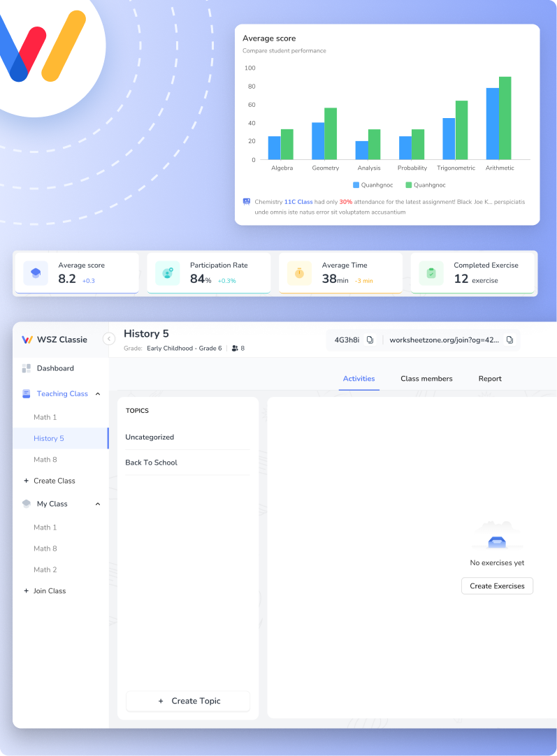
Task: Collapse the sidebar with the arrow button
Action: pos(108,339)
